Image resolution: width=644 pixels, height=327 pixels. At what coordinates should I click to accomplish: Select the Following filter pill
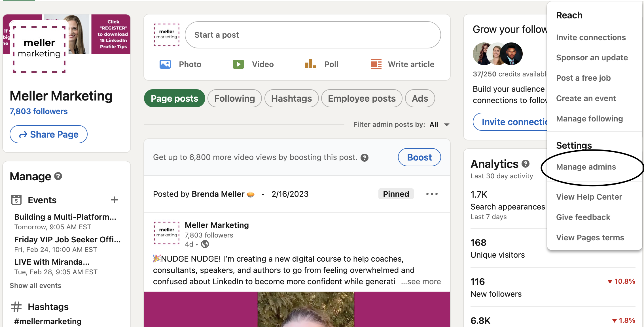tap(234, 99)
